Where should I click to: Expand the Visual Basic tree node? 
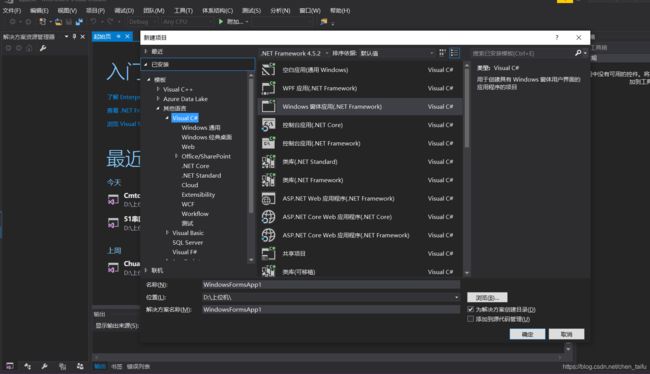click(x=167, y=233)
